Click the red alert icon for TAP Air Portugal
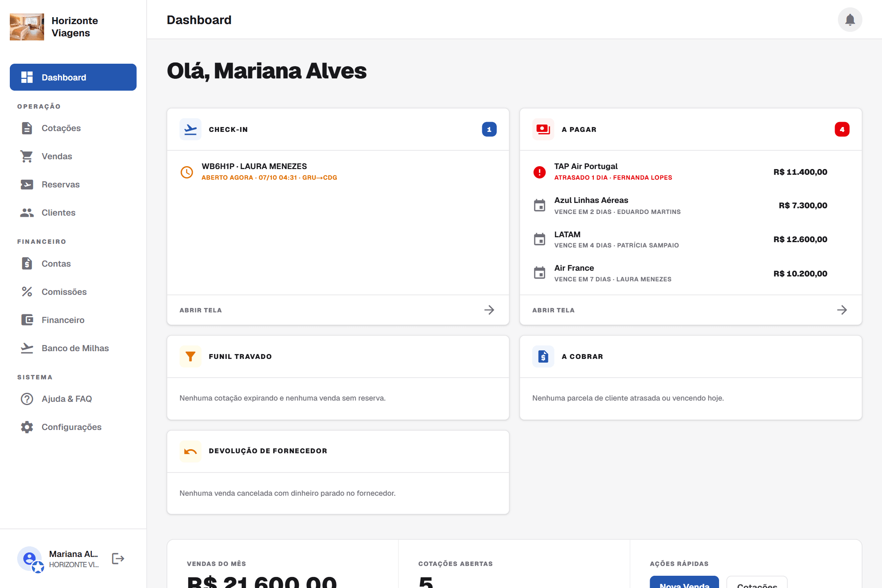The image size is (882, 588). point(539,172)
